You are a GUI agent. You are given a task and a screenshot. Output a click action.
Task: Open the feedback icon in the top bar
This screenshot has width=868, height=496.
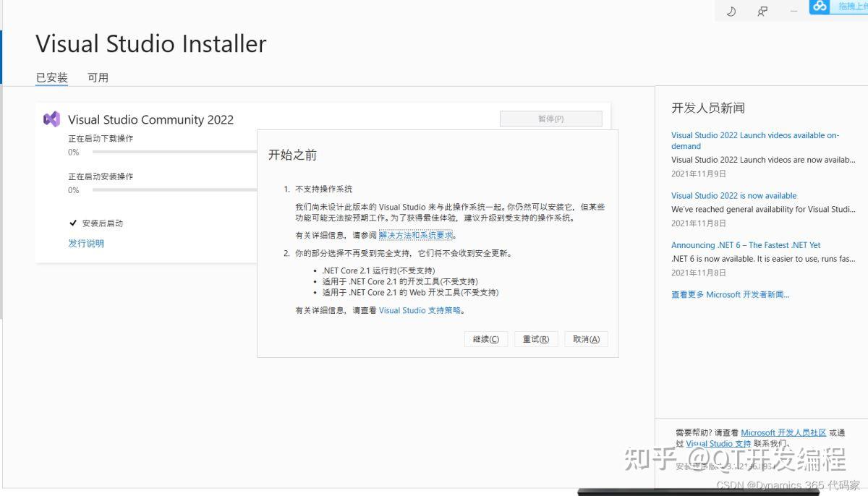tap(762, 11)
